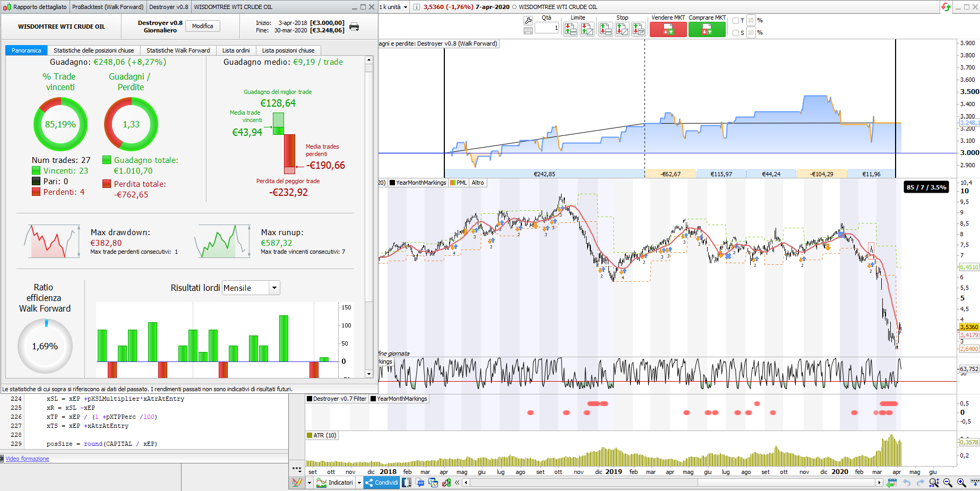Open the Lista ordini tab

click(236, 50)
